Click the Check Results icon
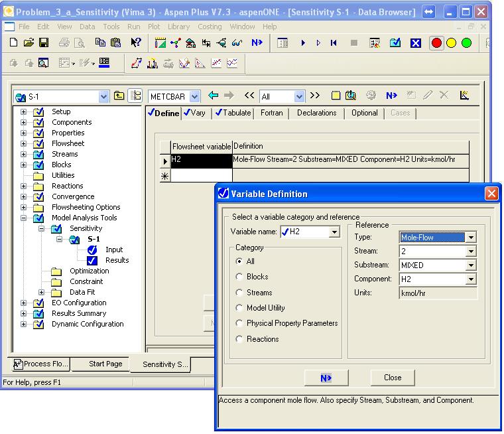The width and height of the screenshot is (504, 434). (x=395, y=42)
